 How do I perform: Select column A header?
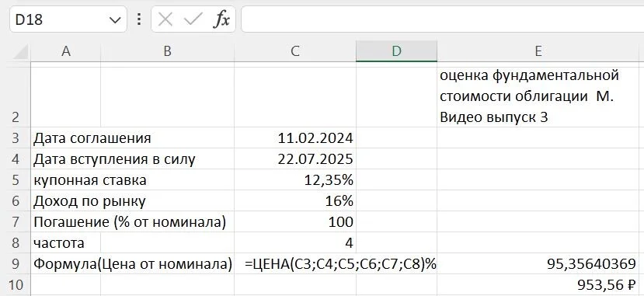[x=66, y=51]
